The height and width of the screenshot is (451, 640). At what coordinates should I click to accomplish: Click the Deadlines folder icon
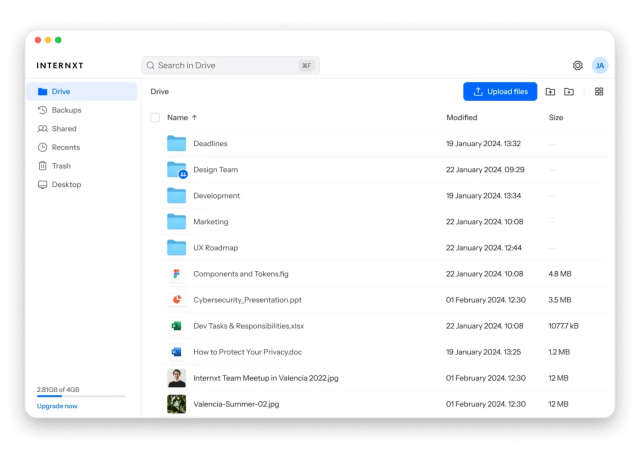[176, 143]
